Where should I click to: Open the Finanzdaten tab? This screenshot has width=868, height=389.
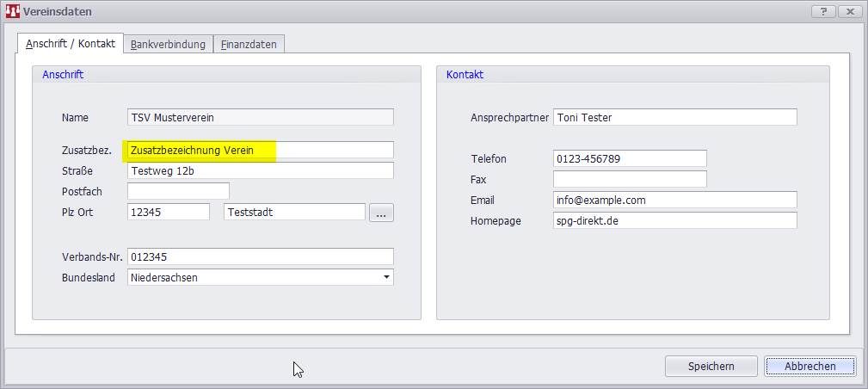click(x=249, y=44)
